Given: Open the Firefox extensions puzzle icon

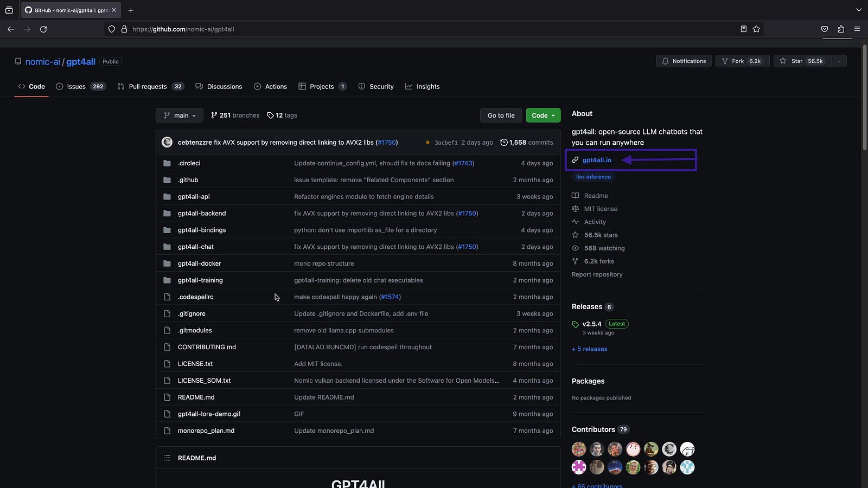Looking at the screenshot, I should pyautogui.click(x=841, y=29).
